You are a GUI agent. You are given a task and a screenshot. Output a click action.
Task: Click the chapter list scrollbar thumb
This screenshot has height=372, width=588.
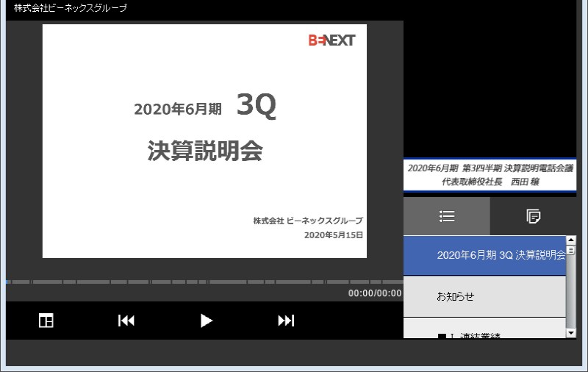[x=571, y=251]
